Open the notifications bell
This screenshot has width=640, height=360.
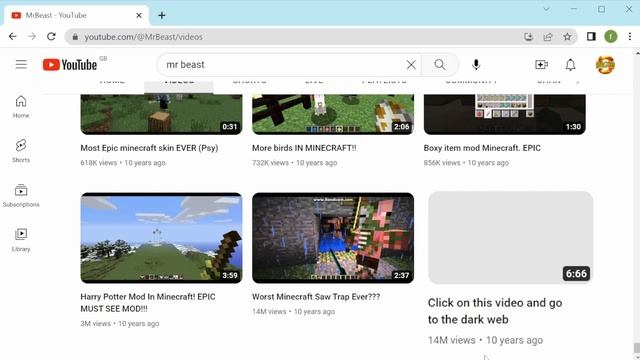click(x=570, y=64)
